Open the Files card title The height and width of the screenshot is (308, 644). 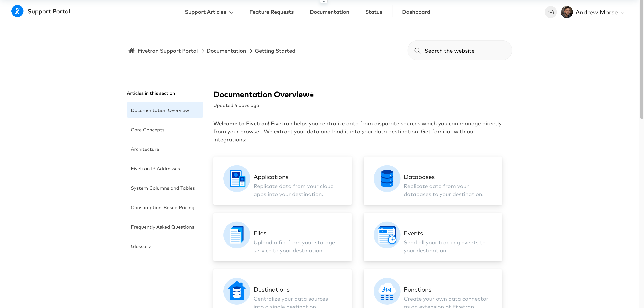(260, 233)
